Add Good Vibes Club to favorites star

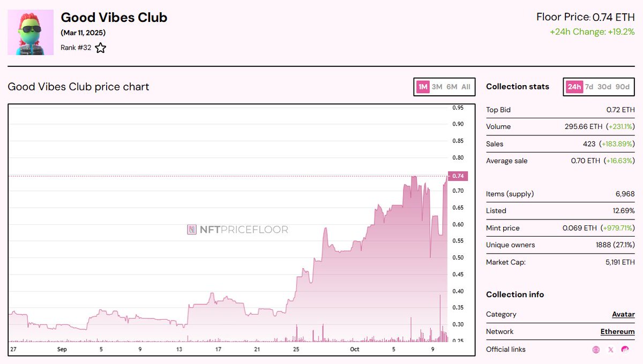coord(100,48)
